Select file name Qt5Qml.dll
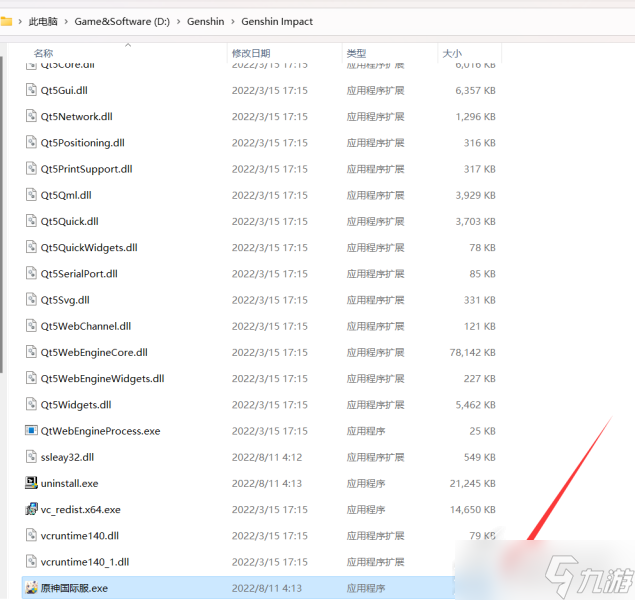 tap(66, 195)
